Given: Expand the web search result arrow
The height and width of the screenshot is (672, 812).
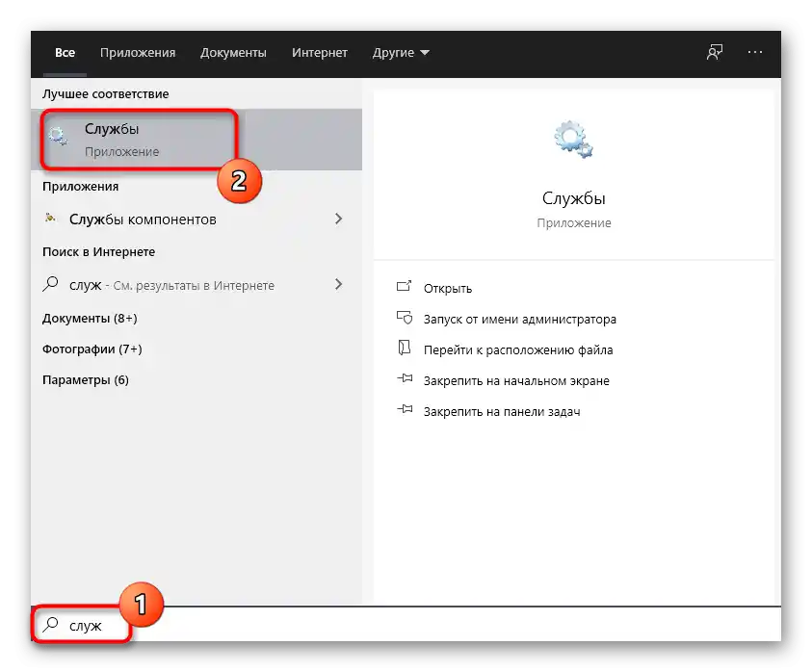Looking at the screenshot, I should [338, 285].
